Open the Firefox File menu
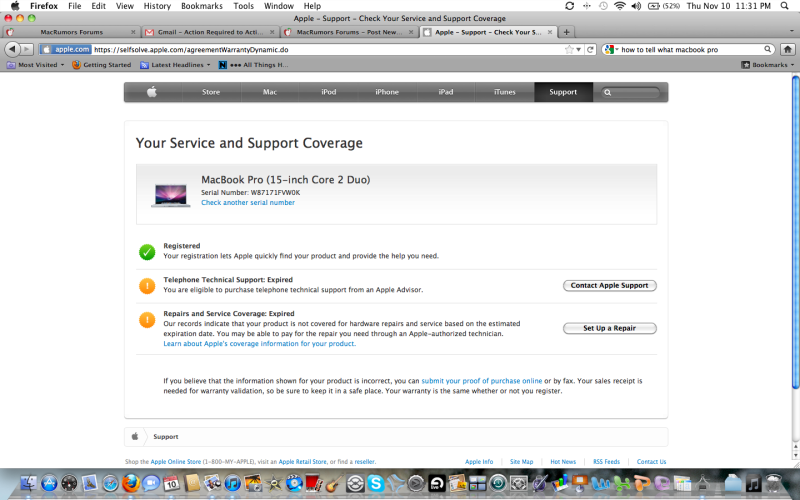The height and width of the screenshot is (500, 800). coord(74,6)
